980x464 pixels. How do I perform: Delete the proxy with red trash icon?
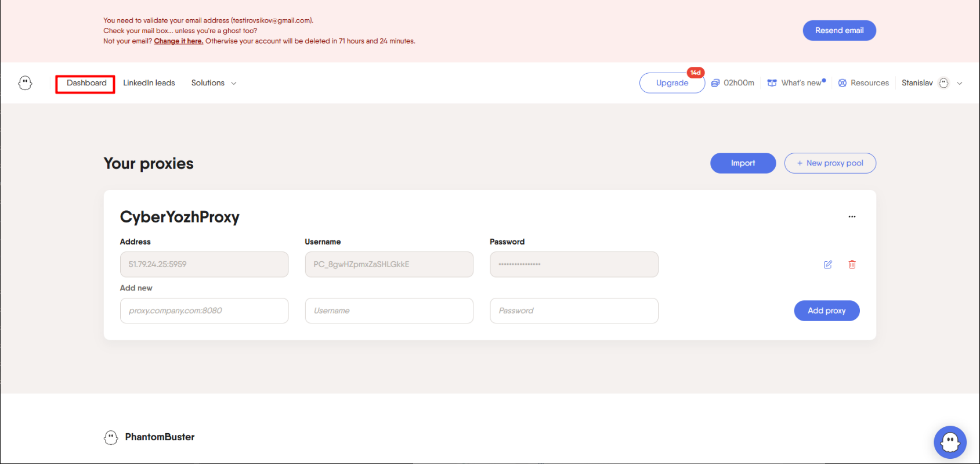[852, 265]
